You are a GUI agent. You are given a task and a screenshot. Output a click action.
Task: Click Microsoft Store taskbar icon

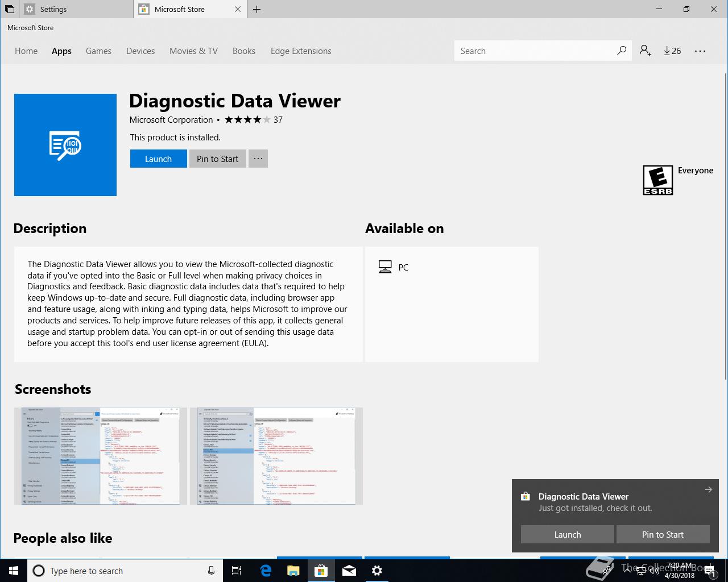click(x=321, y=571)
